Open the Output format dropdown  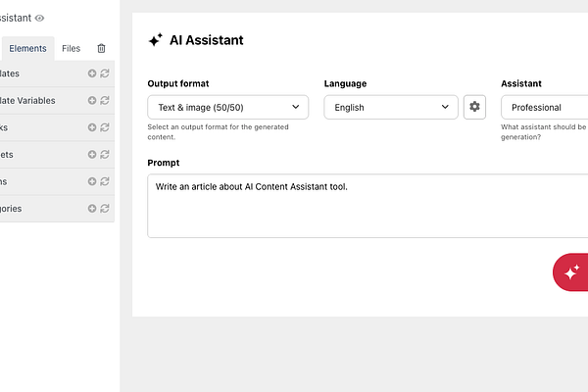228,107
